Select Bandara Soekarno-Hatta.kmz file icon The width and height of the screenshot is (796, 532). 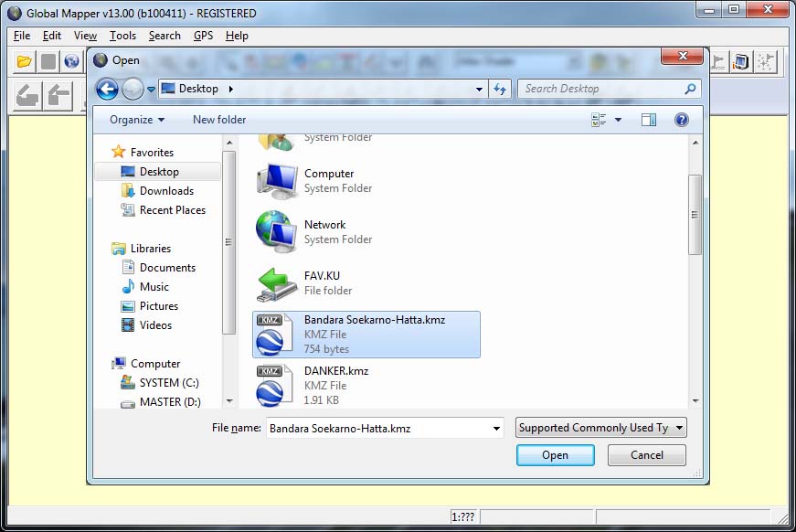coord(274,335)
